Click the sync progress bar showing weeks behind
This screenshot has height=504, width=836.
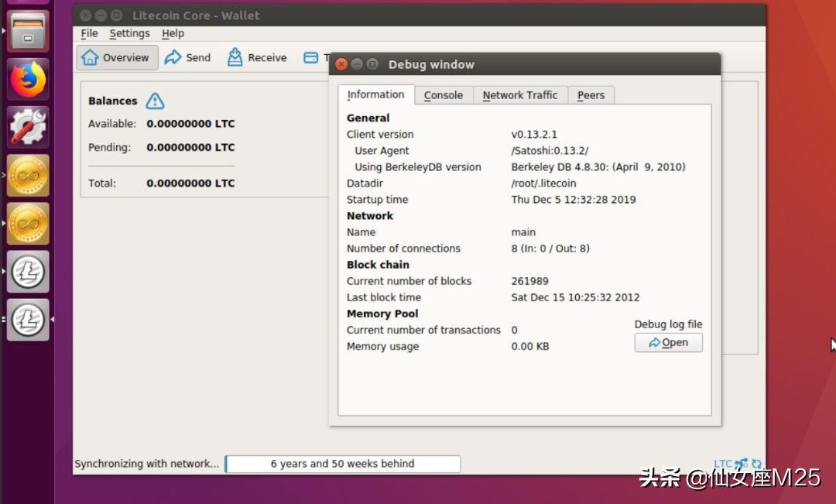342,464
